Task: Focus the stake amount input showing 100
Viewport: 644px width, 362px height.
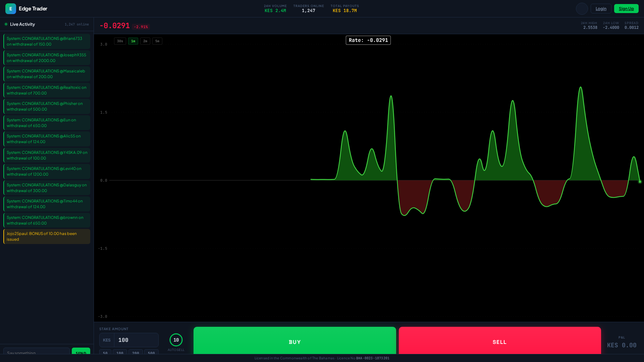Action: [136, 340]
